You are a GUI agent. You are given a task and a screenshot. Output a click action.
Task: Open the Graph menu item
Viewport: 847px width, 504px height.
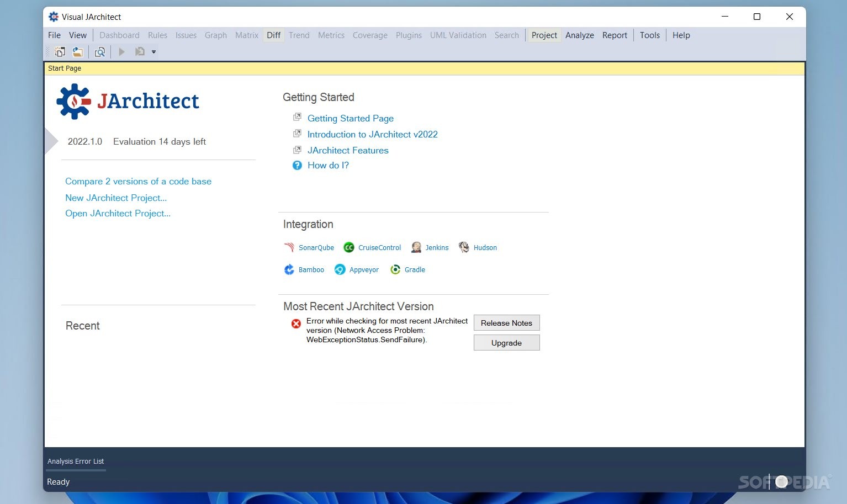click(x=216, y=35)
